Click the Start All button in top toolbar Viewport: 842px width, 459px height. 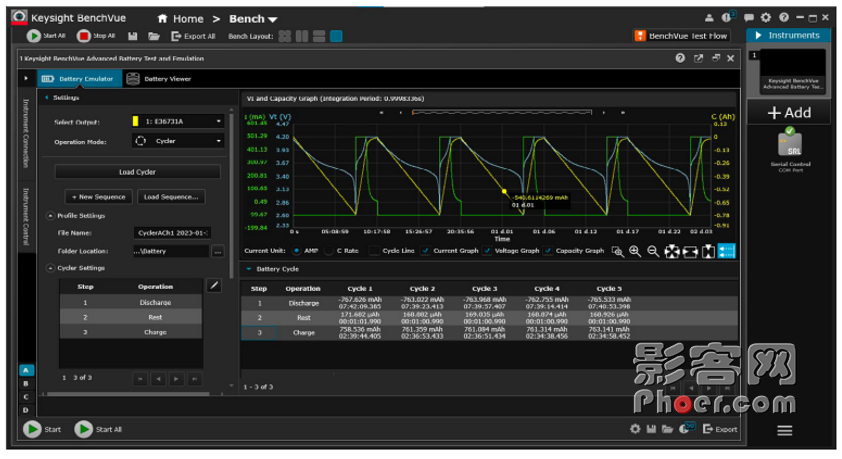(46, 36)
